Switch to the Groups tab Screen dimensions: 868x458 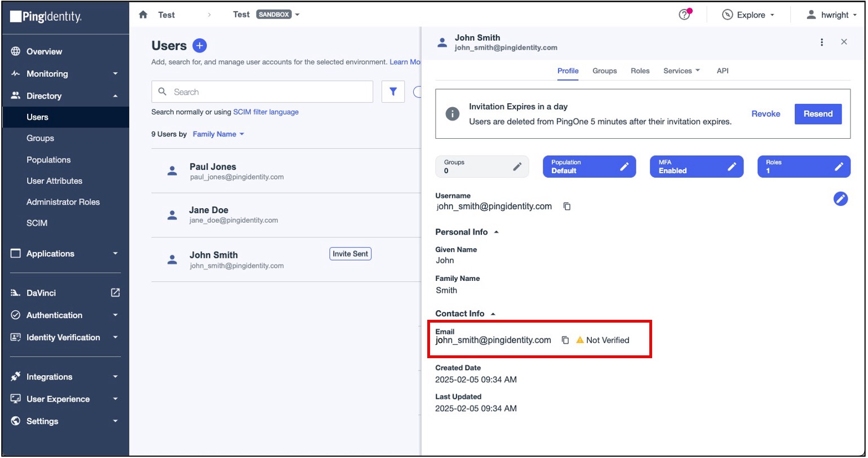(604, 71)
